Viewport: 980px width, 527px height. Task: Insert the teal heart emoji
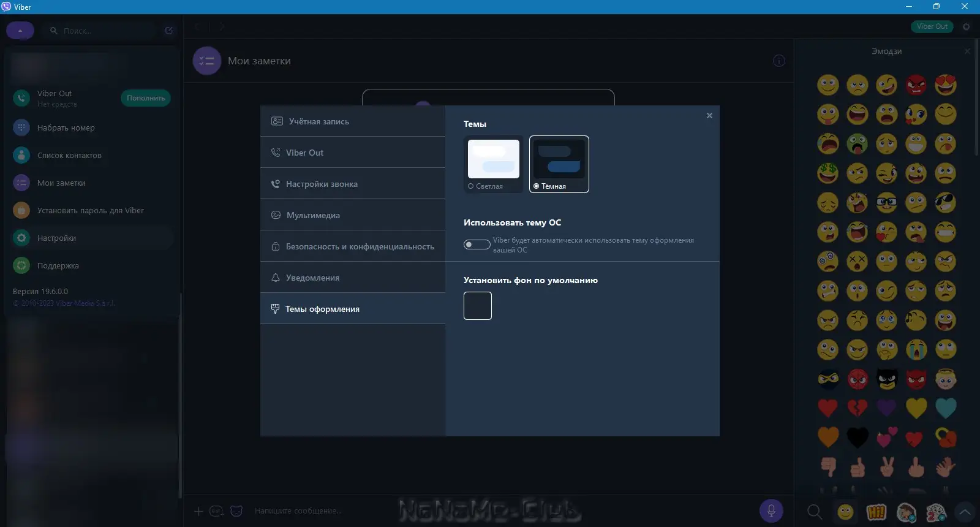[x=946, y=408]
